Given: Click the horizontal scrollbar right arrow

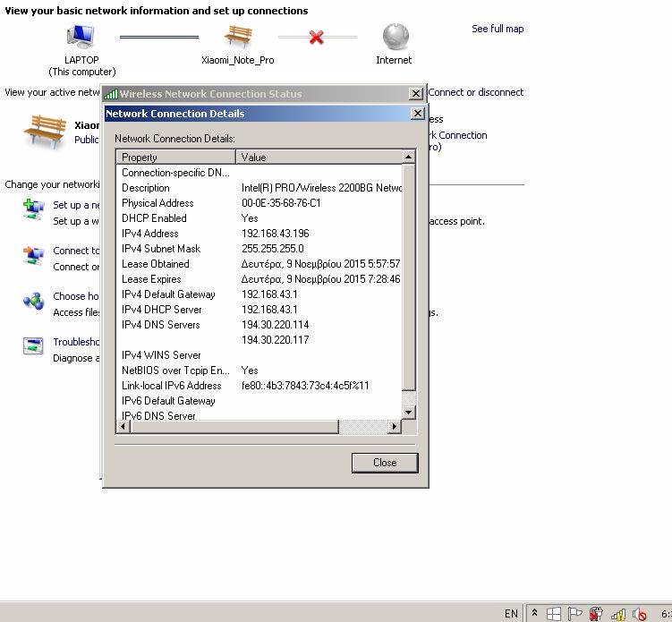Looking at the screenshot, I should (x=395, y=428).
